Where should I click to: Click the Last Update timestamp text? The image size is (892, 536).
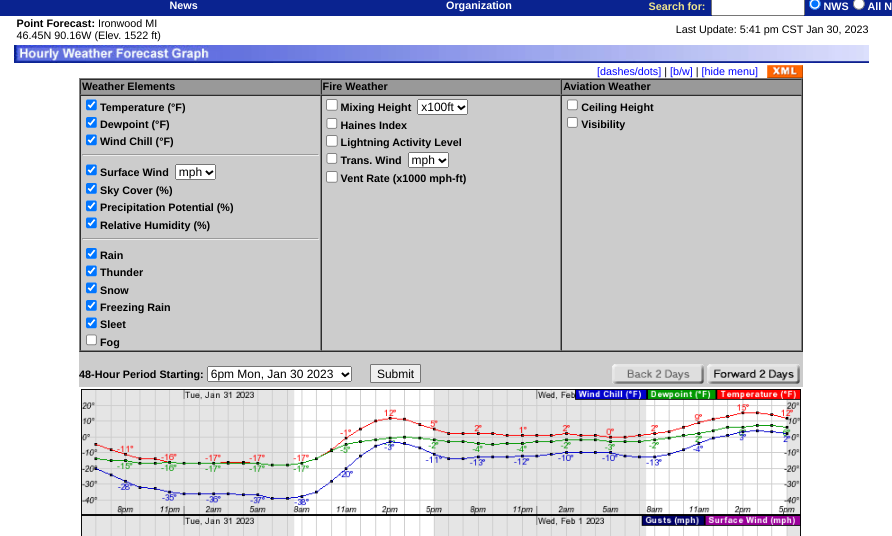pyautogui.click(x=772, y=30)
